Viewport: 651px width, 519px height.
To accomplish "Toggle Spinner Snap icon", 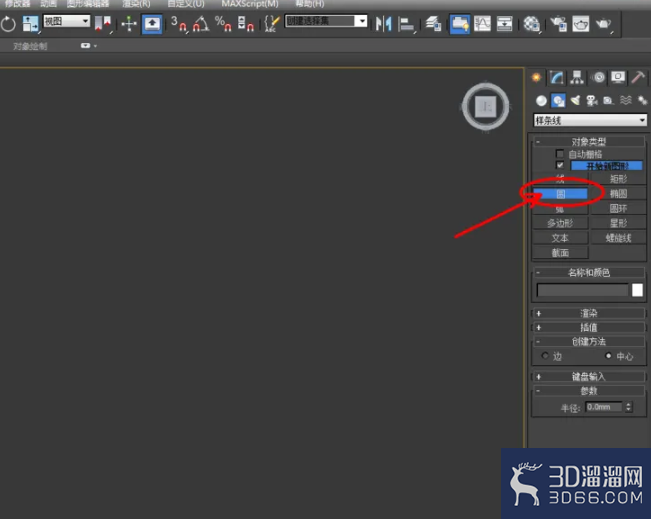I will pyautogui.click(x=246, y=24).
